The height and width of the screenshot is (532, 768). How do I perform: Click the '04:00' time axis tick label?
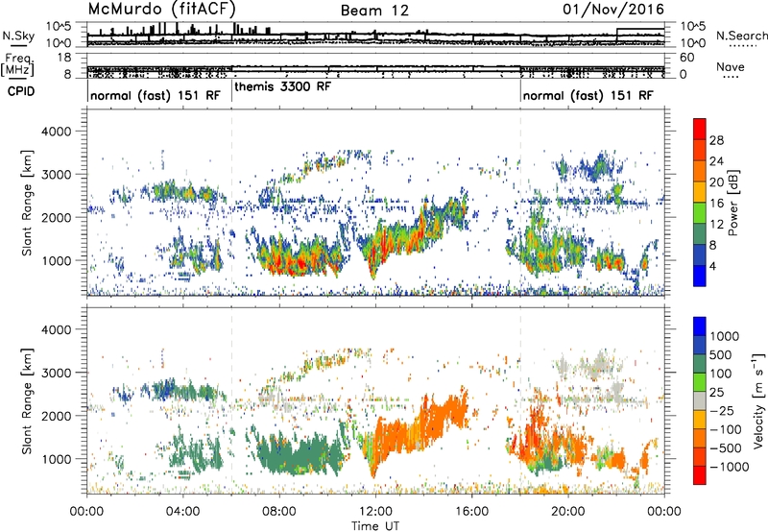182,512
